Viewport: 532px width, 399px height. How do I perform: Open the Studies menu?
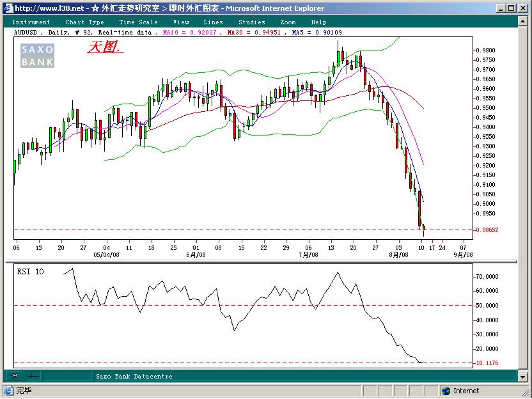pyautogui.click(x=252, y=22)
